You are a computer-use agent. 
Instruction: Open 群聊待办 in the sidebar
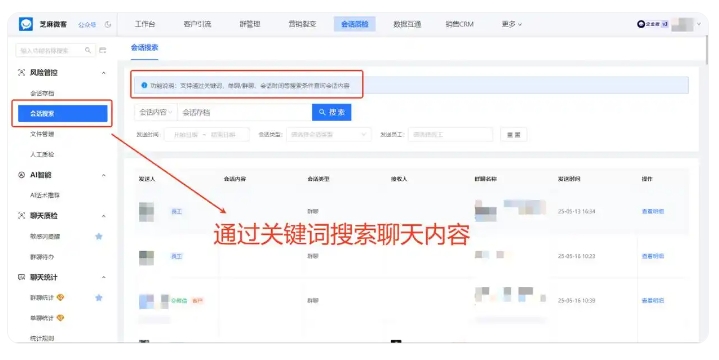42,257
